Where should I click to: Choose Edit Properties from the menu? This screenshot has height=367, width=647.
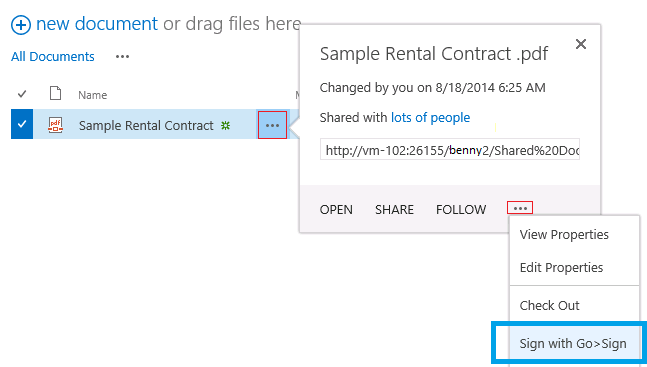[562, 268]
